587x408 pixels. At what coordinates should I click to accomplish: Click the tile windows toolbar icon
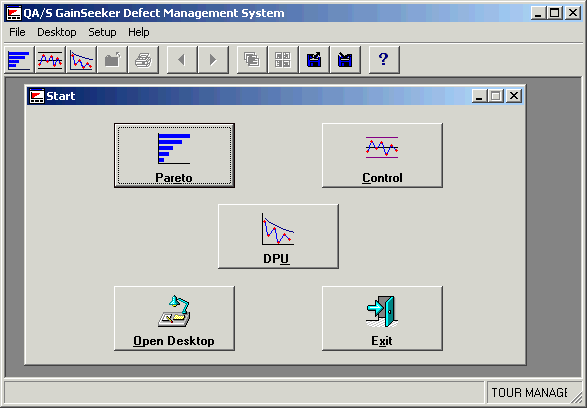283,60
